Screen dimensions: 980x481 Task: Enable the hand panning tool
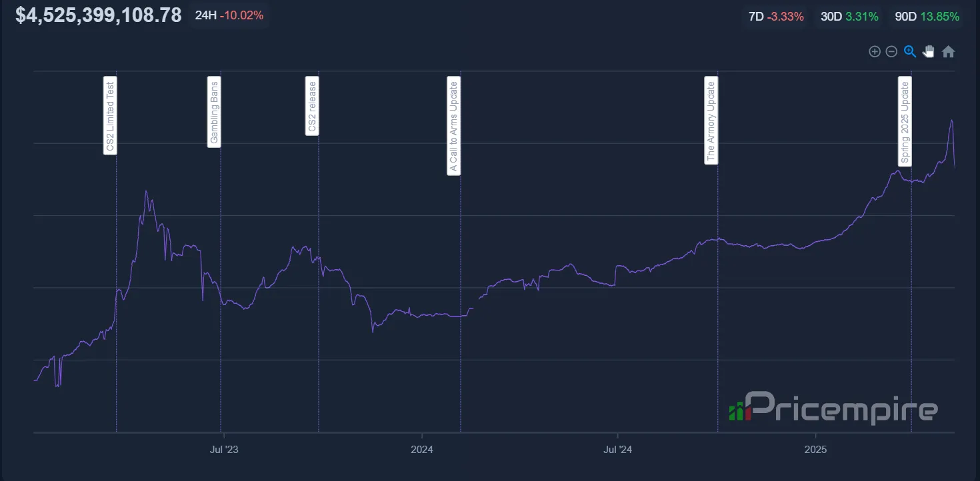tap(929, 51)
